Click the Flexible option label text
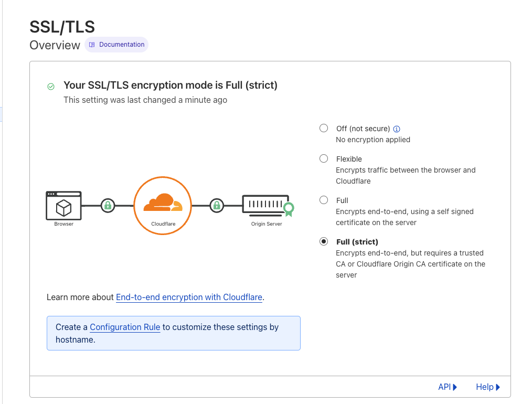The width and height of the screenshot is (532, 404). (x=349, y=159)
